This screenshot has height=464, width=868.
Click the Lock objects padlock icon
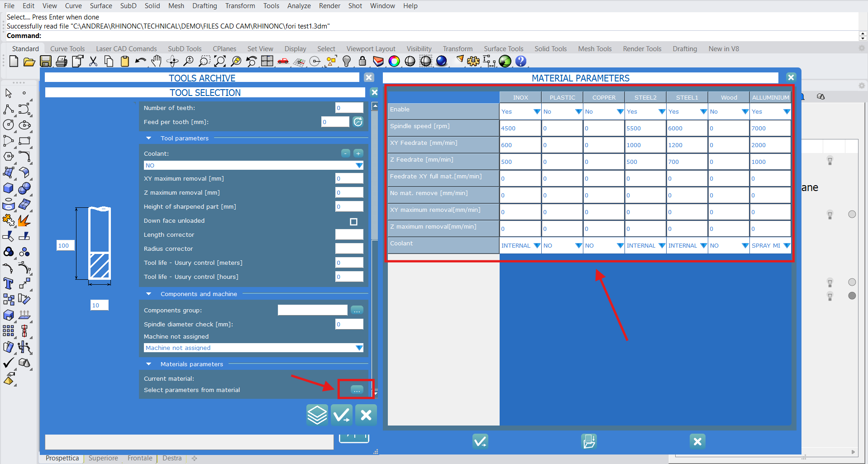(x=362, y=61)
